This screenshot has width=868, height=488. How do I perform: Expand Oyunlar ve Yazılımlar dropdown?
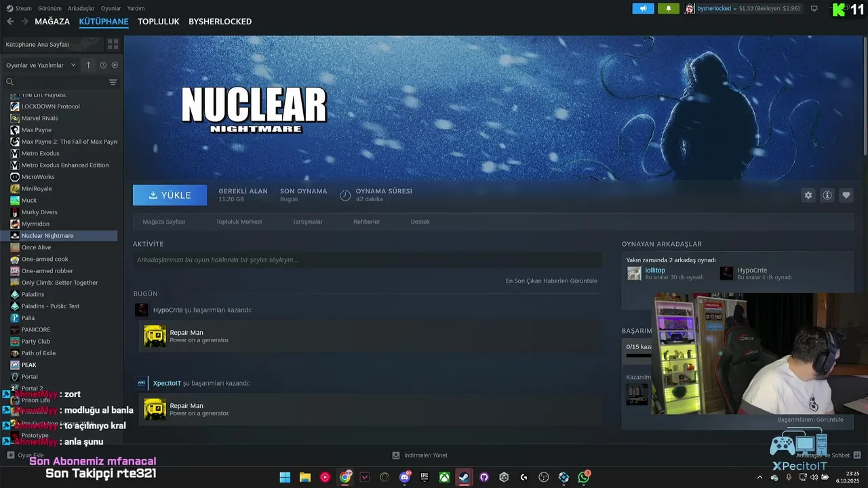pyautogui.click(x=41, y=65)
